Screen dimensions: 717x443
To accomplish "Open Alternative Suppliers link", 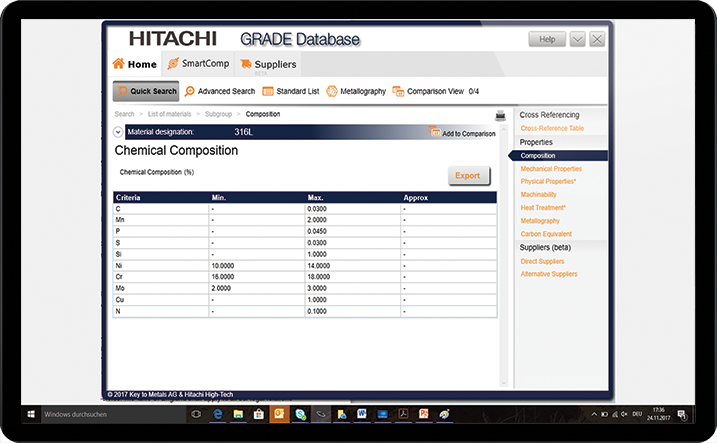I will coord(549,274).
